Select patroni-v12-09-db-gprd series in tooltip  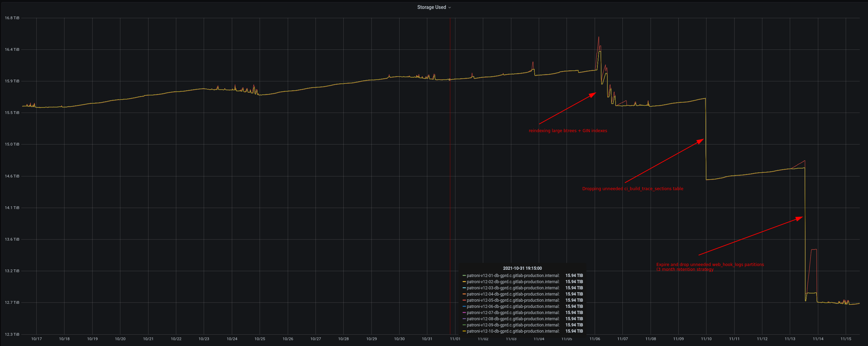coord(523,325)
